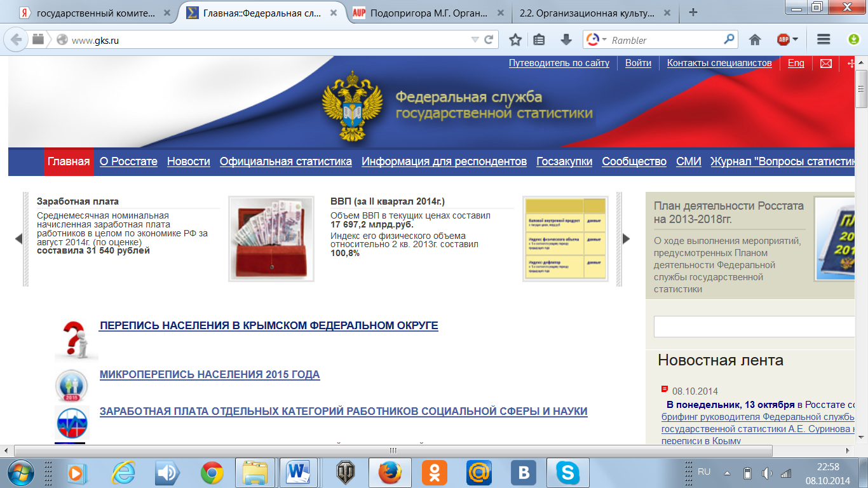
Task: Show hidden system tray icons arrow
Action: [728, 473]
